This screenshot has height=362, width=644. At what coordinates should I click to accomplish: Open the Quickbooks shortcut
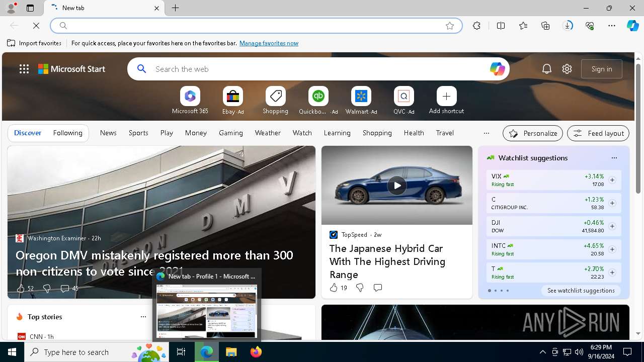[x=318, y=101]
